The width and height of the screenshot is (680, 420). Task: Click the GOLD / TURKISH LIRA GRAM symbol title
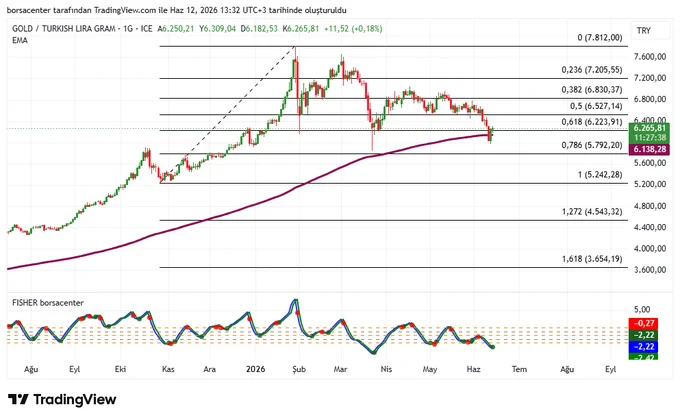pyautogui.click(x=63, y=29)
